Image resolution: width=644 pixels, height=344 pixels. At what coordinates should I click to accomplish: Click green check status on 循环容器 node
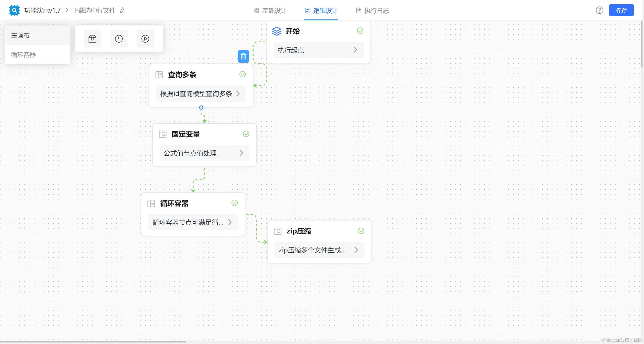[234, 203]
